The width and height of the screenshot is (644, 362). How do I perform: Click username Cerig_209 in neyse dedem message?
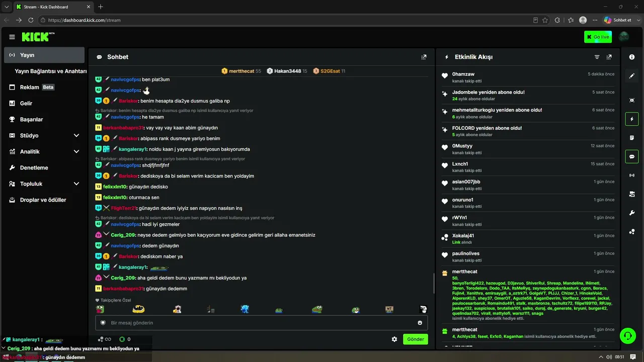(x=123, y=235)
